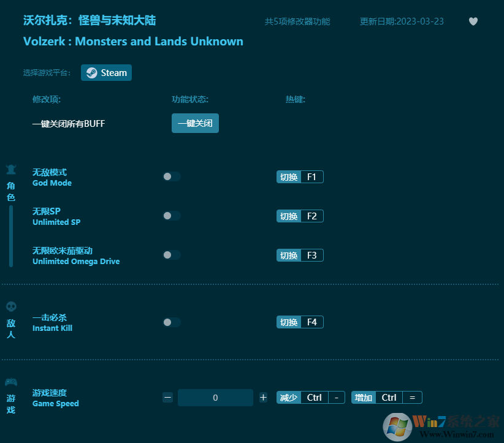Click the 减少 decrease hotkey label

tap(289, 398)
